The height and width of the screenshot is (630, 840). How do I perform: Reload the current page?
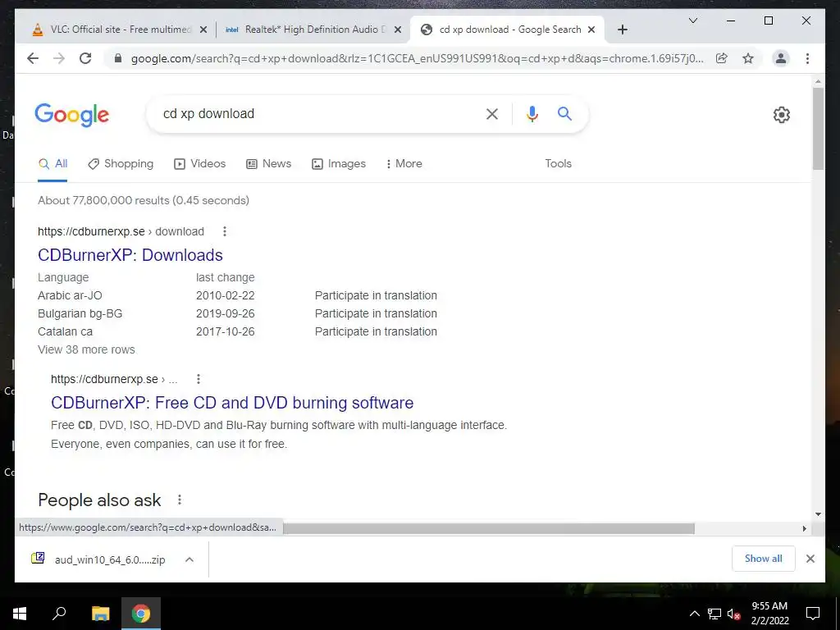tap(85, 58)
